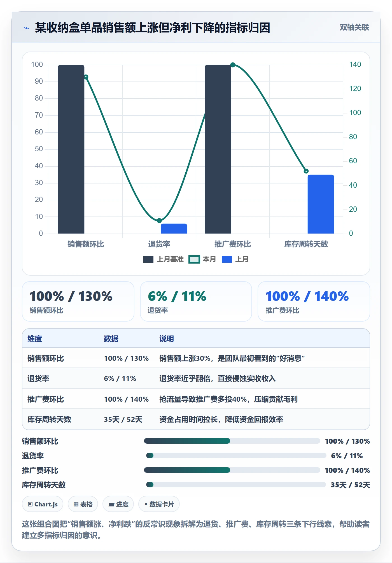The image size is (392, 563).
Task: Toggle the 上月 blue legend item
Action: (235, 259)
